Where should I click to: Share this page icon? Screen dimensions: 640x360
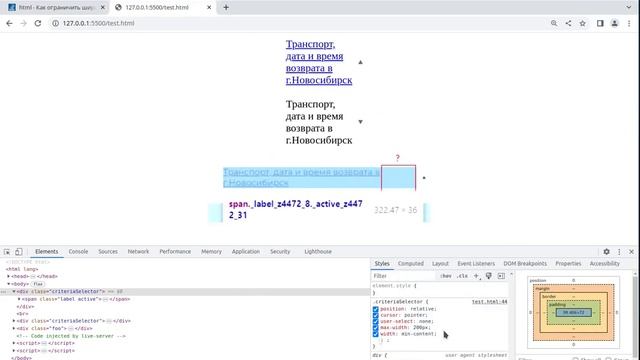click(x=568, y=23)
